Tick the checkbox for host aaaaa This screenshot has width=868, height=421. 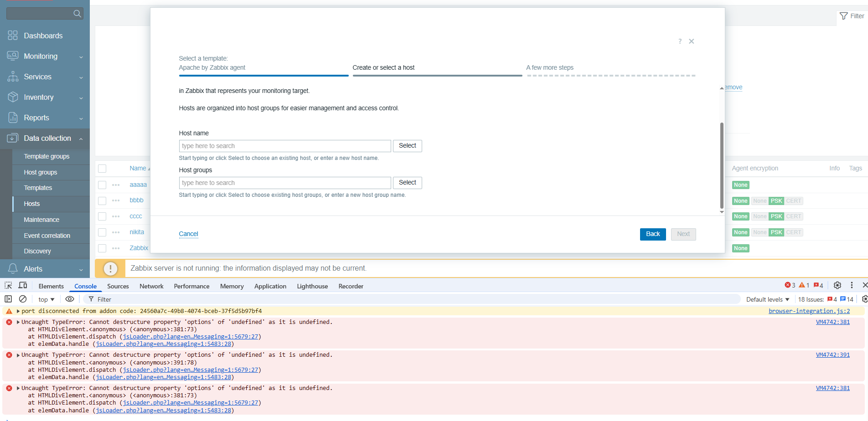[x=102, y=185]
